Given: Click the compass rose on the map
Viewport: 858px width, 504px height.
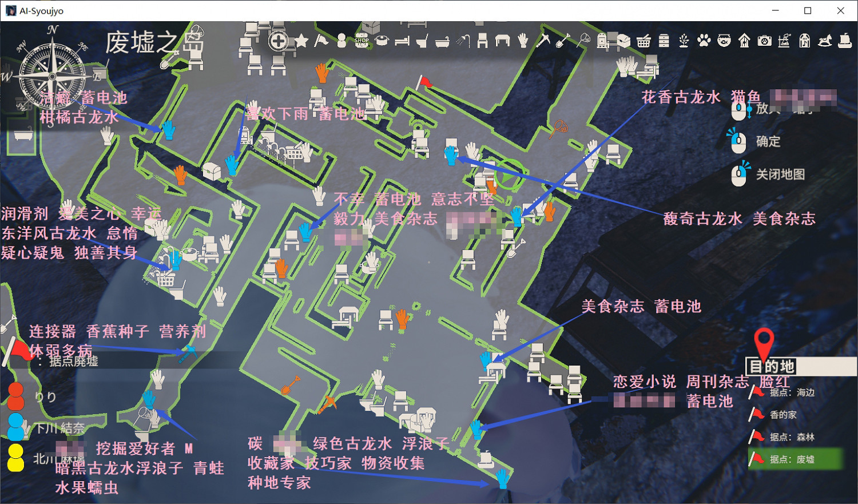Looking at the screenshot, I should pyautogui.click(x=52, y=77).
